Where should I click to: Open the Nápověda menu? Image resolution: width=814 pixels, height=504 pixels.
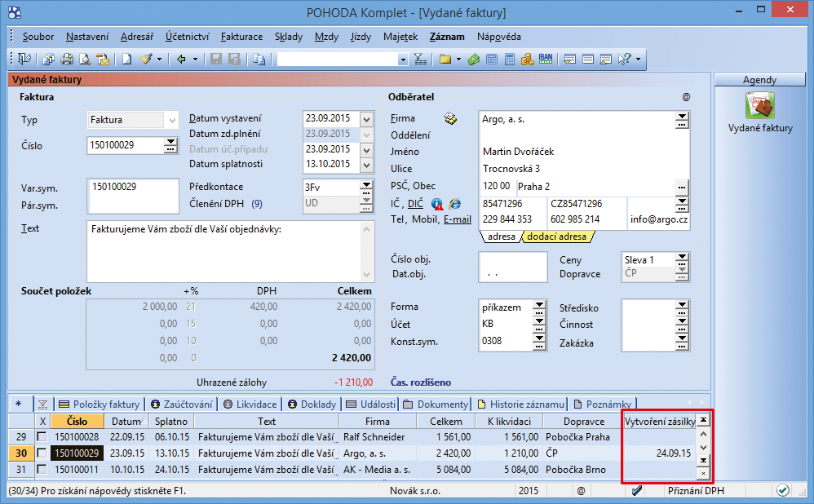pyautogui.click(x=499, y=37)
